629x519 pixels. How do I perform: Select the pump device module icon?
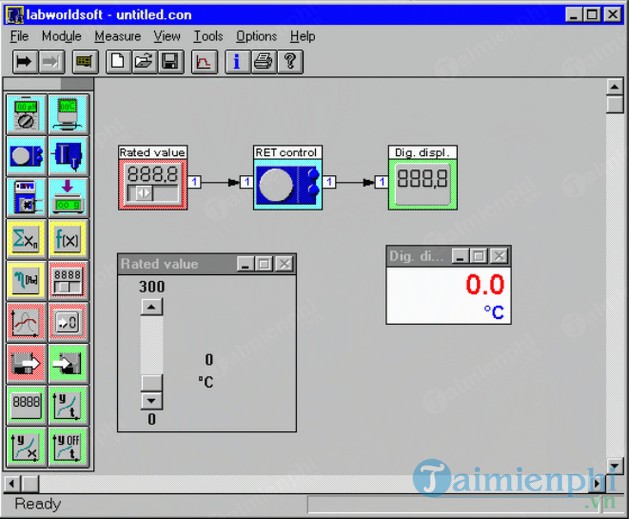[26, 198]
